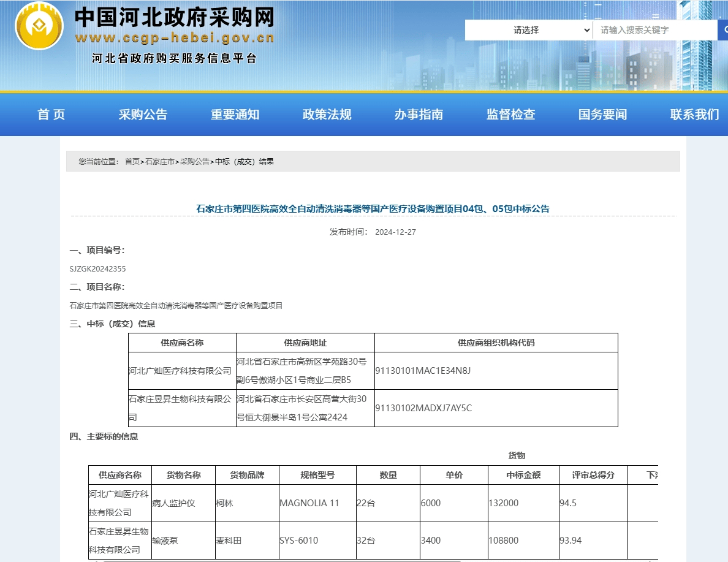Open the 首页 navigation menu item
Screen dimensions: 728x562
pos(51,114)
